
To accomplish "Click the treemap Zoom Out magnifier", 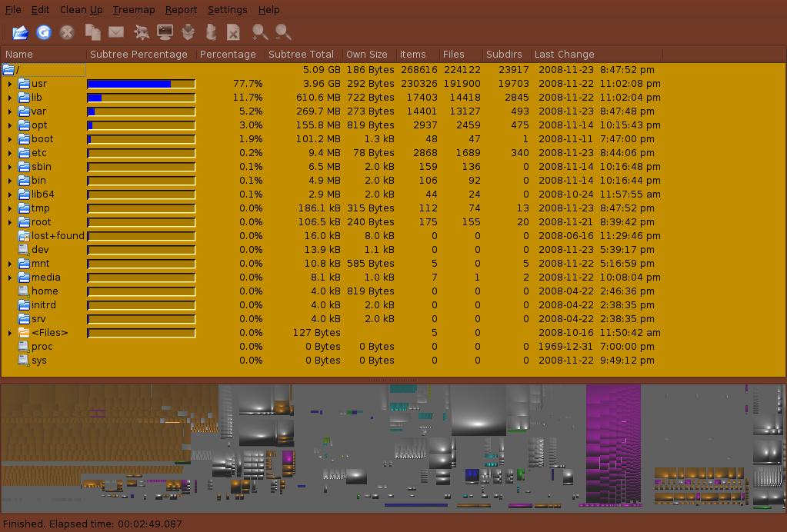I will (283, 32).
